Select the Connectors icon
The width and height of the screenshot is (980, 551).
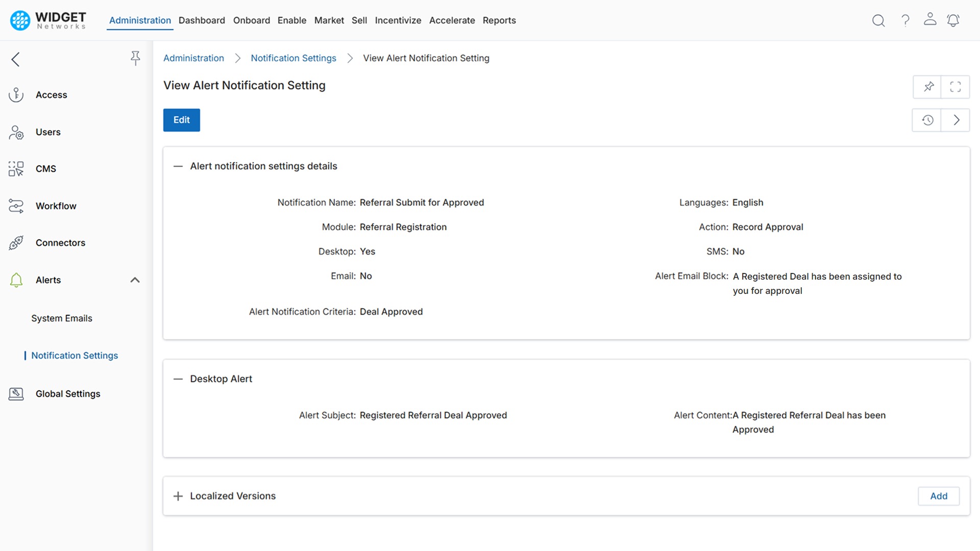(x=16, y=242)
